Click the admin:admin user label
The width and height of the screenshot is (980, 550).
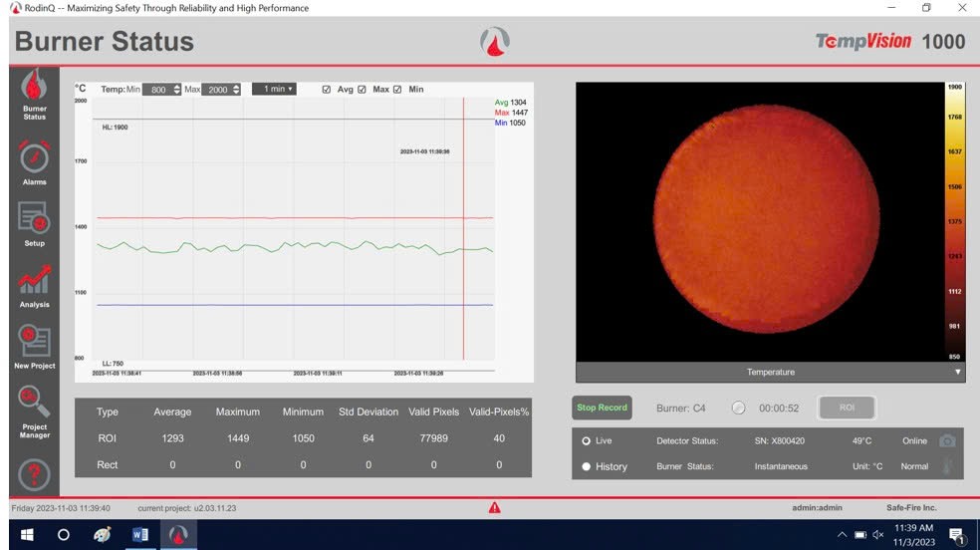point(817,507)
